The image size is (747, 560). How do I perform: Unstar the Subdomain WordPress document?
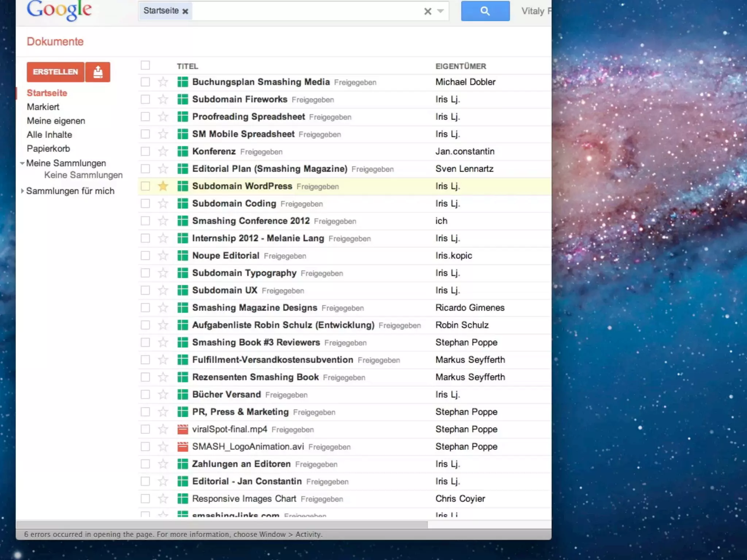pos(163,186)
